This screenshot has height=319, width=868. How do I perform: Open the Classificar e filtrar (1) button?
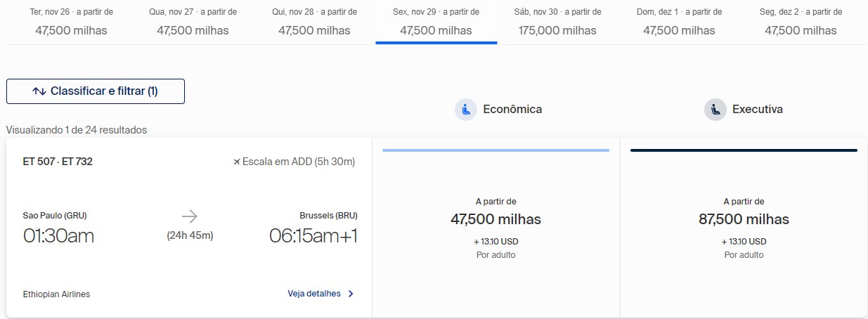96,91
